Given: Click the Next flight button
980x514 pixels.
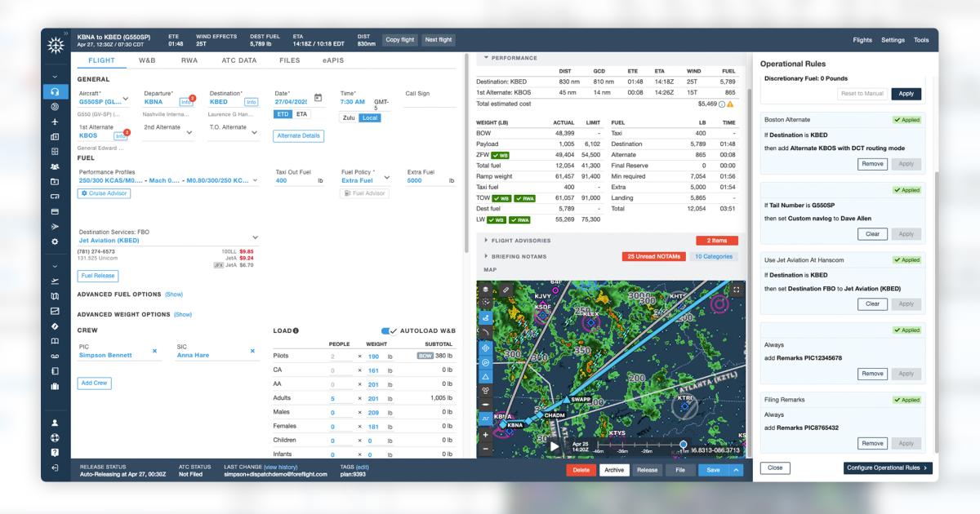Looking at the screenshot, I should (439, 40).
